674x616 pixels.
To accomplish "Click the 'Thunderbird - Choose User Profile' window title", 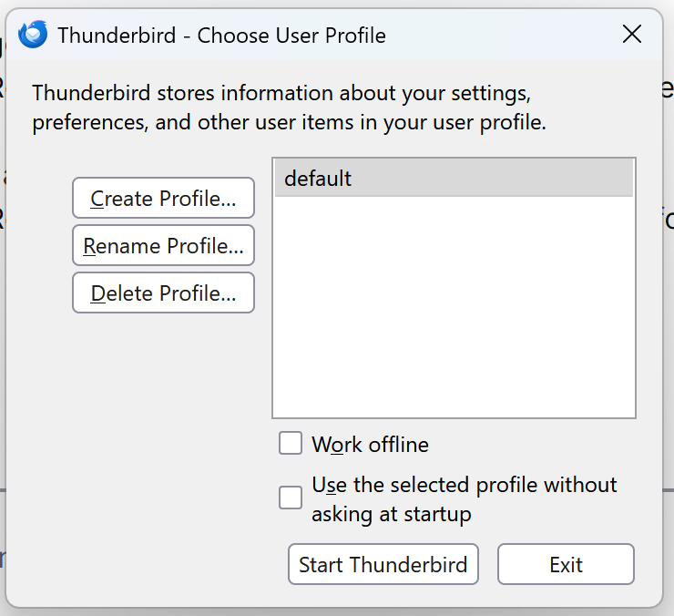I will 221,36.
